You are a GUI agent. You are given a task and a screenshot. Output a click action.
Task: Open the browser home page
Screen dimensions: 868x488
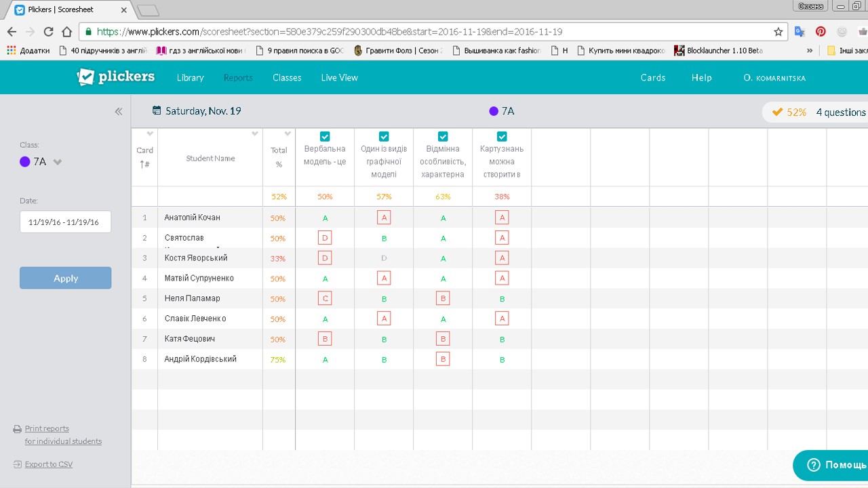pyautogui.click(x=66, y=32)
